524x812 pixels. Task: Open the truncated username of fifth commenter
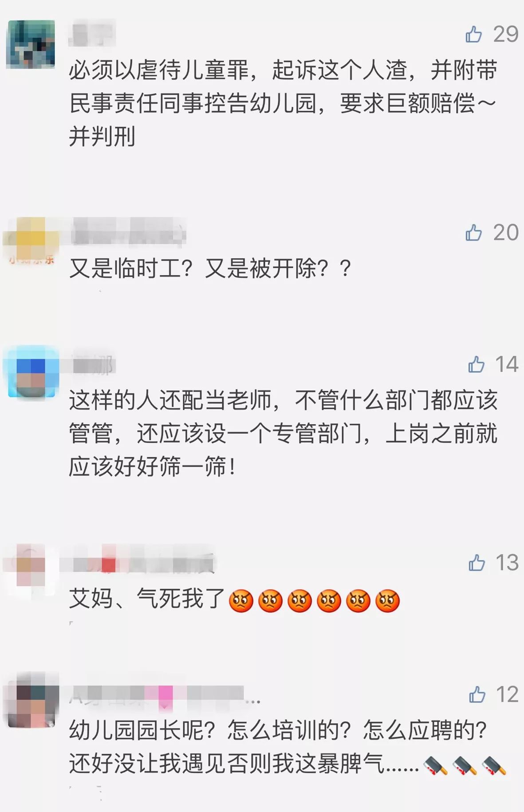164,695
